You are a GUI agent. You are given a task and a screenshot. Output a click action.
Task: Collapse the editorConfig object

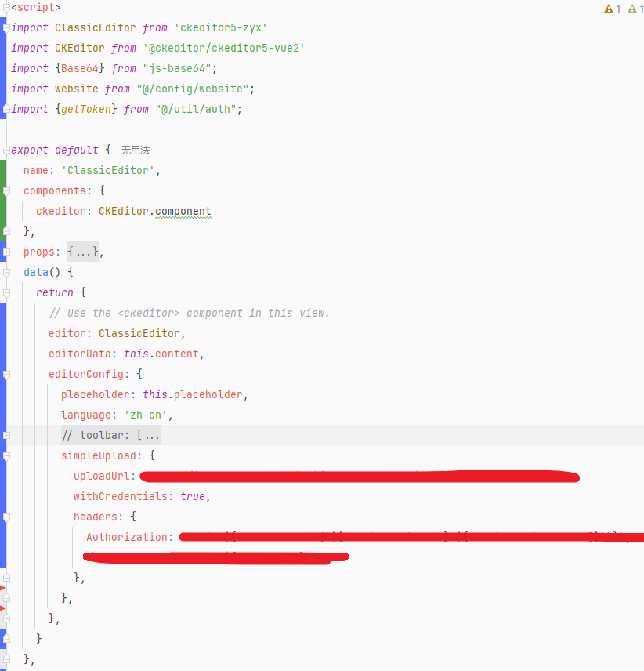coord(6,374)
